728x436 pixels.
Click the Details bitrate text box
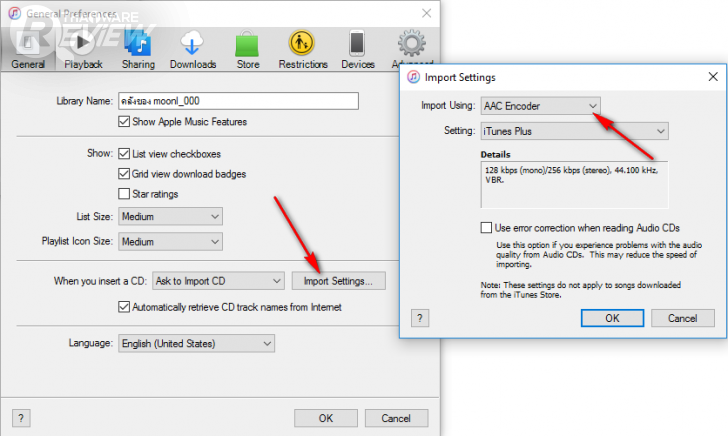[574, 184]
